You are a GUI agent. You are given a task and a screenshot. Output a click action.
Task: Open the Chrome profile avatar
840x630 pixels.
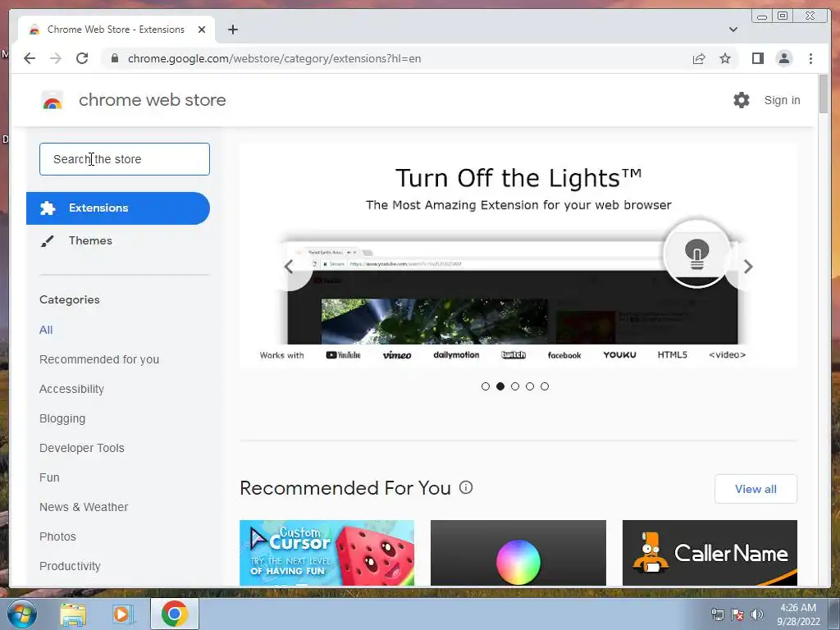click(783, 58)
